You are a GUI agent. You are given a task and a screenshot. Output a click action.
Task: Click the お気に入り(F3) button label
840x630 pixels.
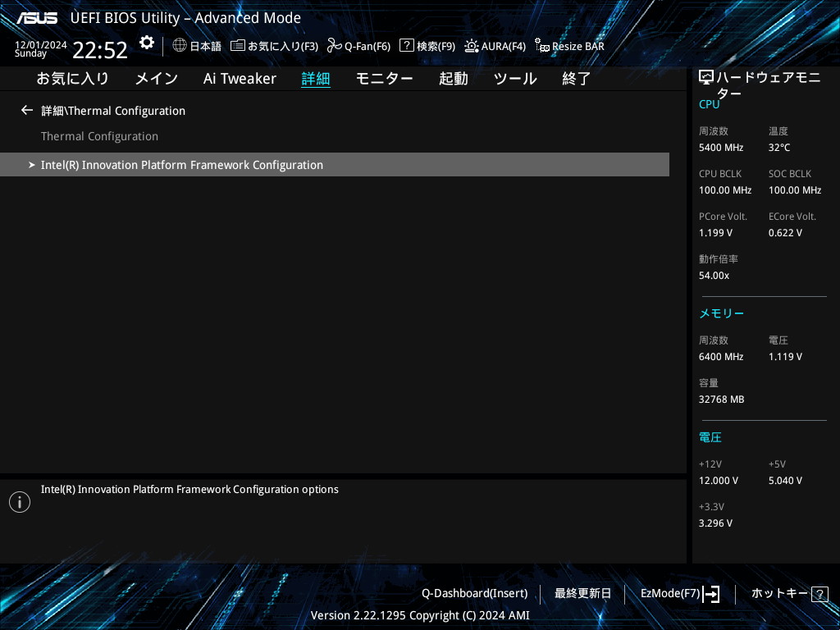click(x=283, y=46)
